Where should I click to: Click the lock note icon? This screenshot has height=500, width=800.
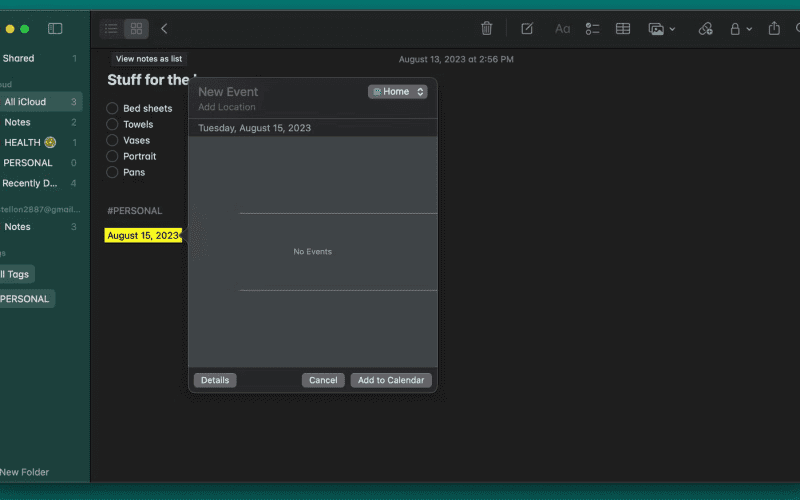click(735, 29)
